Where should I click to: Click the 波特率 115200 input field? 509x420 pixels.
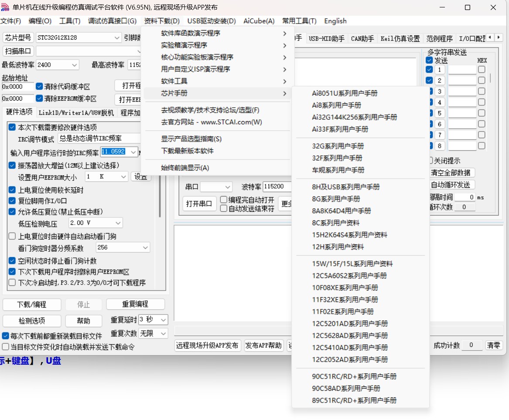coord(277,186)
